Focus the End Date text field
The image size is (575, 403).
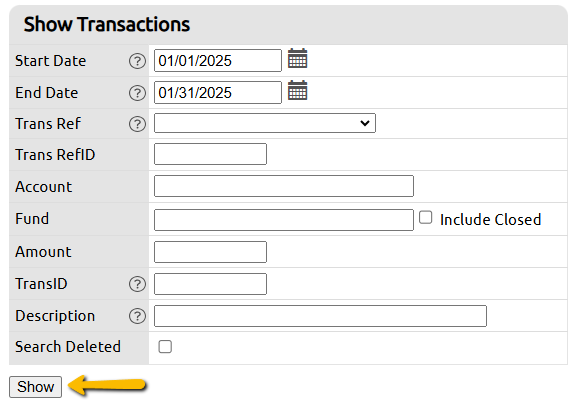pyautogui.click(x=218, y=92)
